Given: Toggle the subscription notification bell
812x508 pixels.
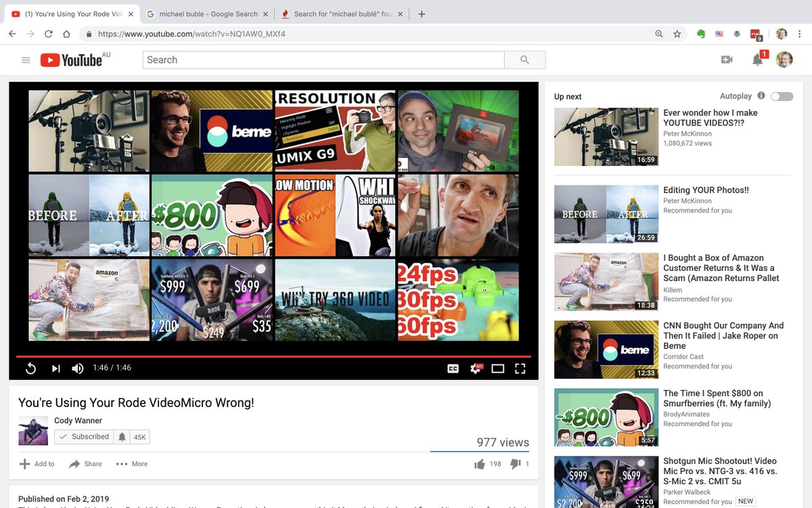Looking at the screenshot, I should click(122, 437).
